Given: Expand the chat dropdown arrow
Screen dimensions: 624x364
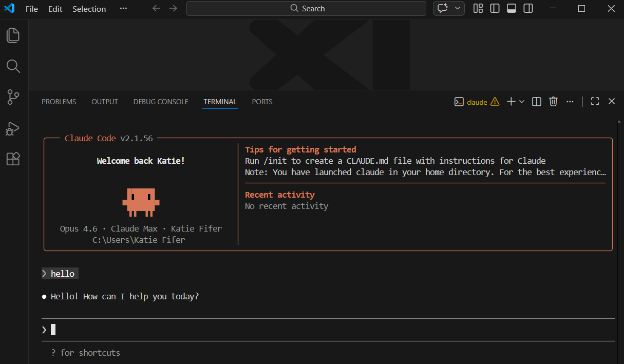Looking at the screenshot, I should 458,9.
